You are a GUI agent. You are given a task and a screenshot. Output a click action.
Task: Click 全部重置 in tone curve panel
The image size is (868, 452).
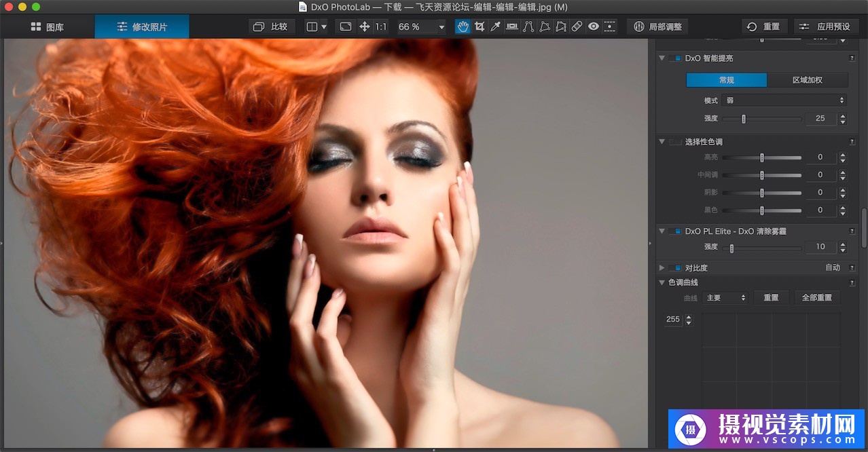[x=817, y=298]
